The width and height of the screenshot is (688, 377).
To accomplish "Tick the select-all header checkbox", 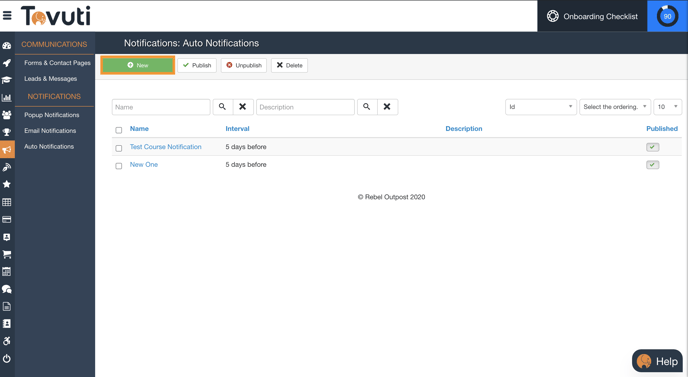I will click(118, 130).
